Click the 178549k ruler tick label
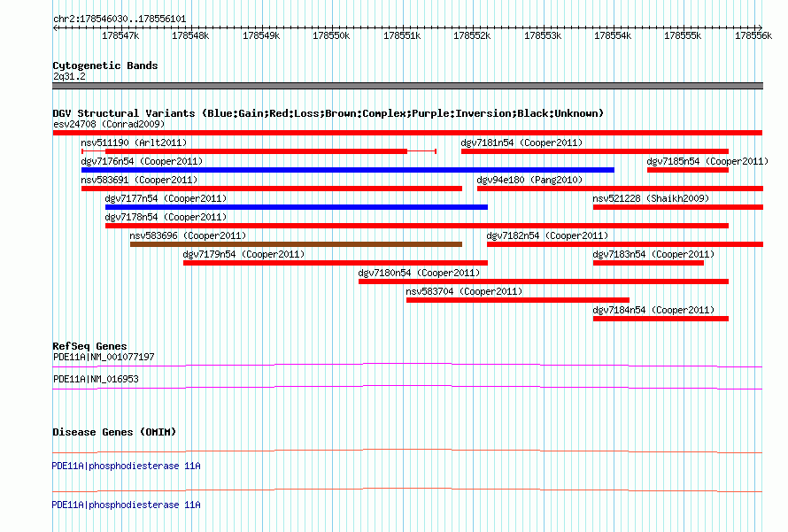Viewport: 788px width, 532px height. (x=261, y=36)
